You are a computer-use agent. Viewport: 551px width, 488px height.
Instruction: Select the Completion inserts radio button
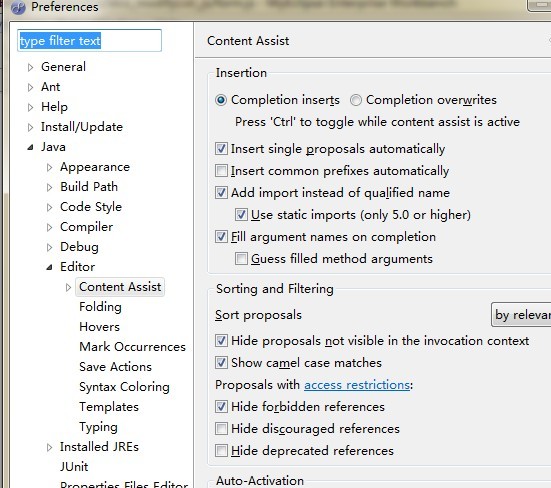coord(221,100)
